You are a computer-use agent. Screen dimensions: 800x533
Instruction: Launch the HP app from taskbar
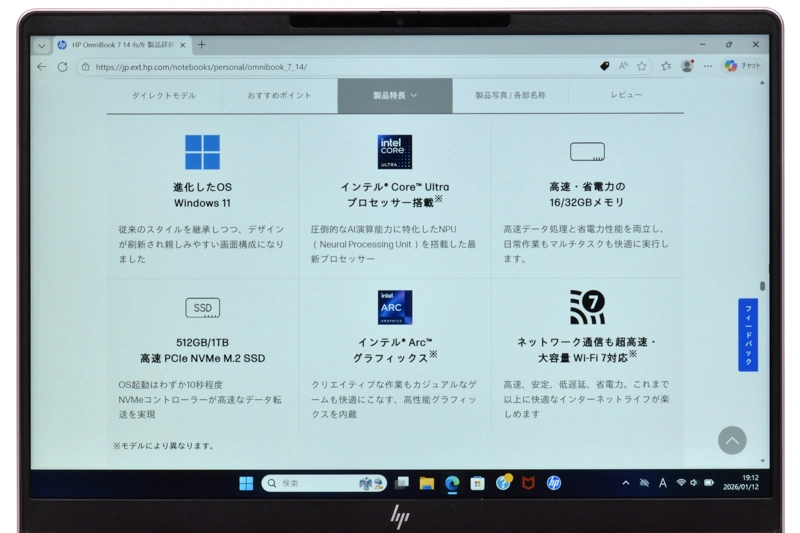tap(554, 483)
